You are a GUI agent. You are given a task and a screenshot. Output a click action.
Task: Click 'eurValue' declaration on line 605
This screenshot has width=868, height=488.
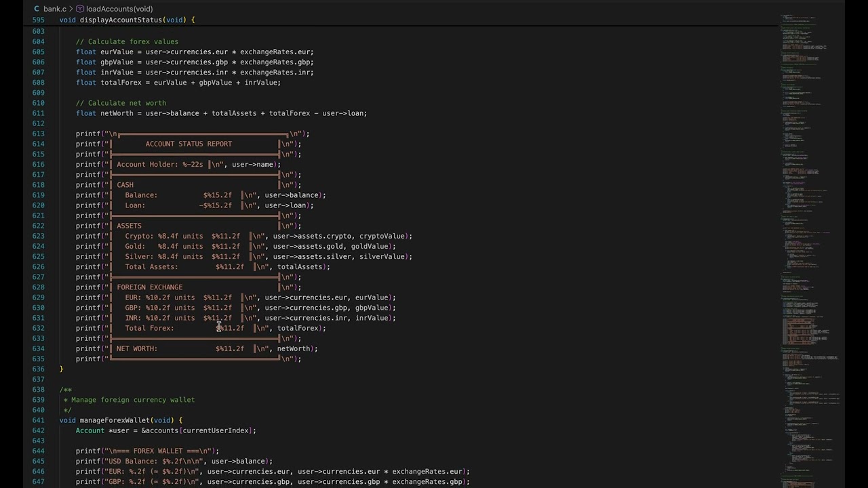pyautogui.click(x=117, y=52)
